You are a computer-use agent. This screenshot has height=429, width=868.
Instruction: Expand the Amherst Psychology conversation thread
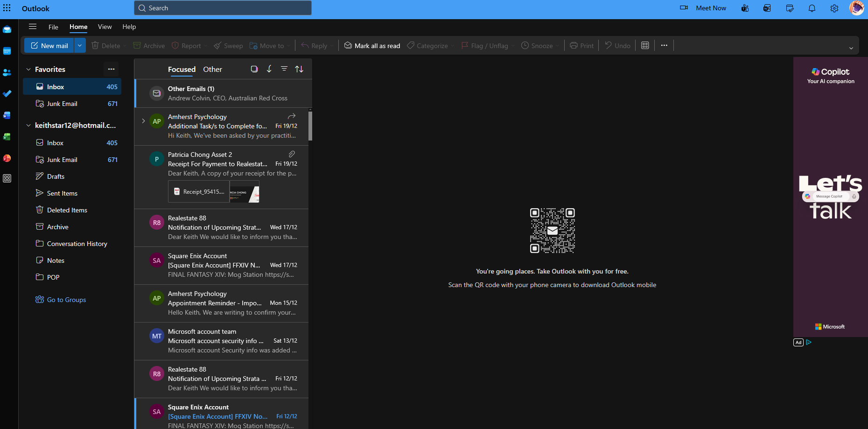coord(143,121)
